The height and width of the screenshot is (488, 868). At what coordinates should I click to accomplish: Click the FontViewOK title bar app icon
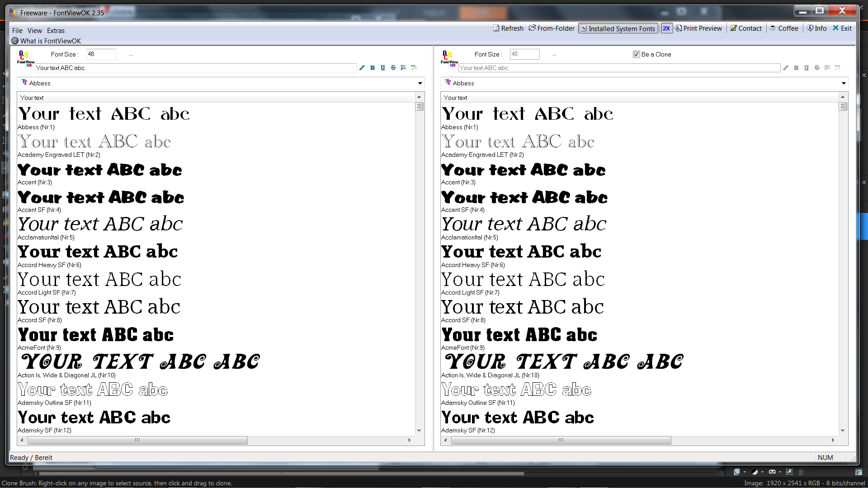(13, 13)
